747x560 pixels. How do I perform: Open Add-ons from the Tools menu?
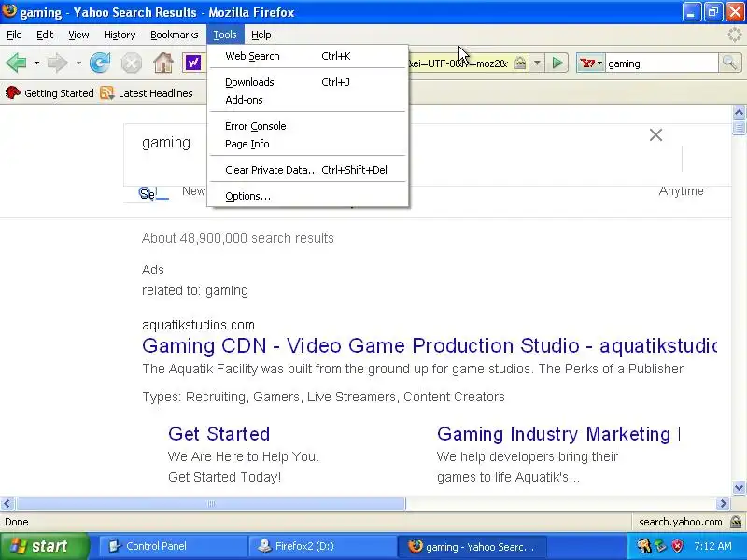click(308, 100)
